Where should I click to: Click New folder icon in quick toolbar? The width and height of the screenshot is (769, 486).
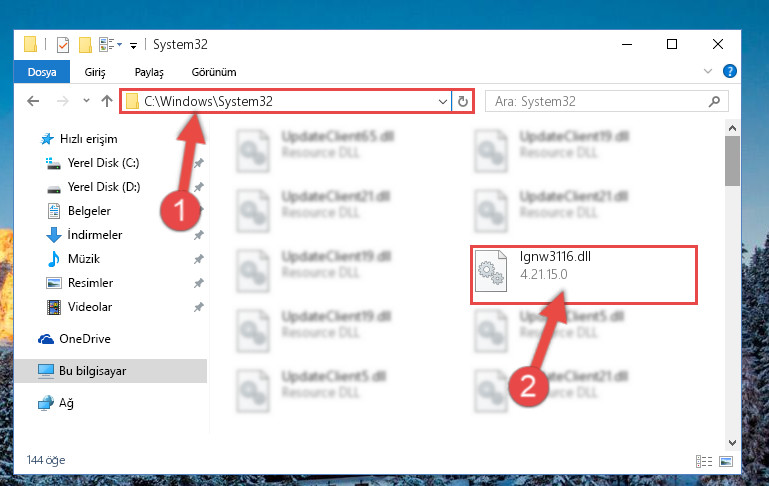[85, 45]
